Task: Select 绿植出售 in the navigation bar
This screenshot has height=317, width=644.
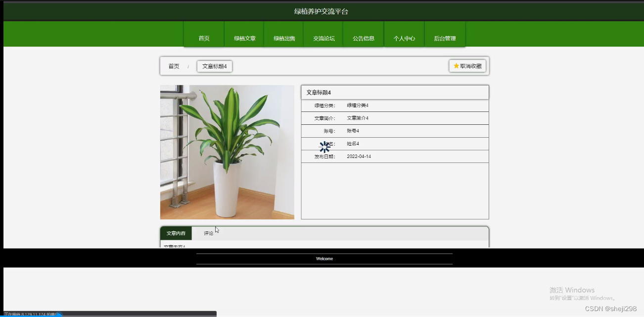Action: 283,37
